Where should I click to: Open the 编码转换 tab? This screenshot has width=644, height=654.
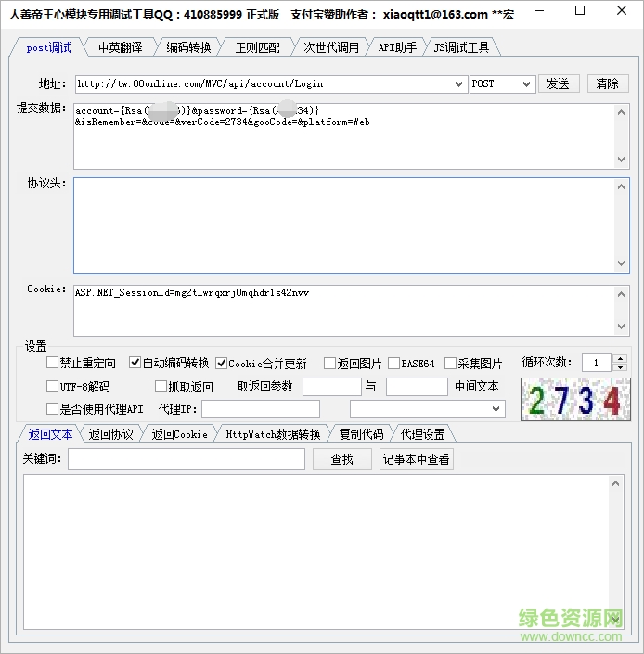click(x=188, y=47)
